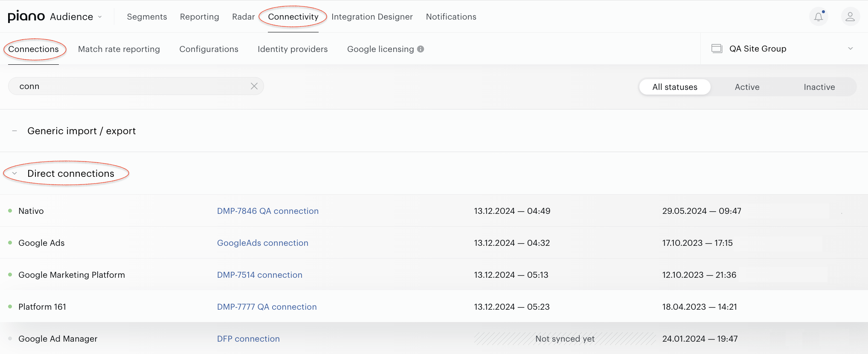
Task: Open the Reporting menu
Action: click(199, 17)
